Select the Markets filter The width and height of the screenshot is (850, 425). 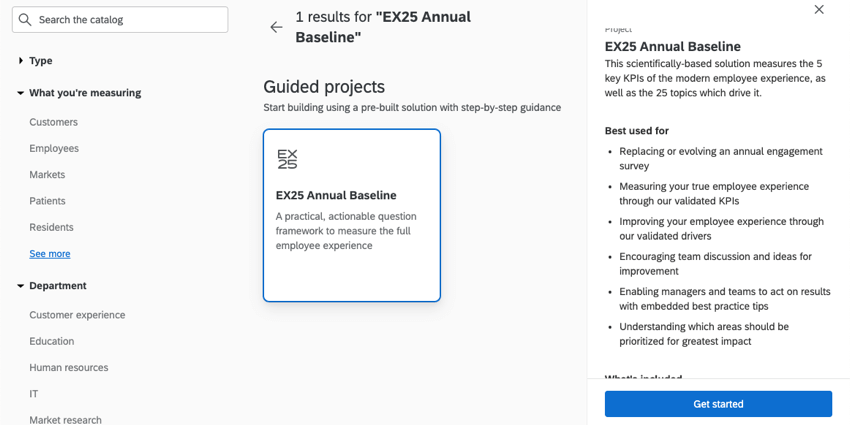47,175
